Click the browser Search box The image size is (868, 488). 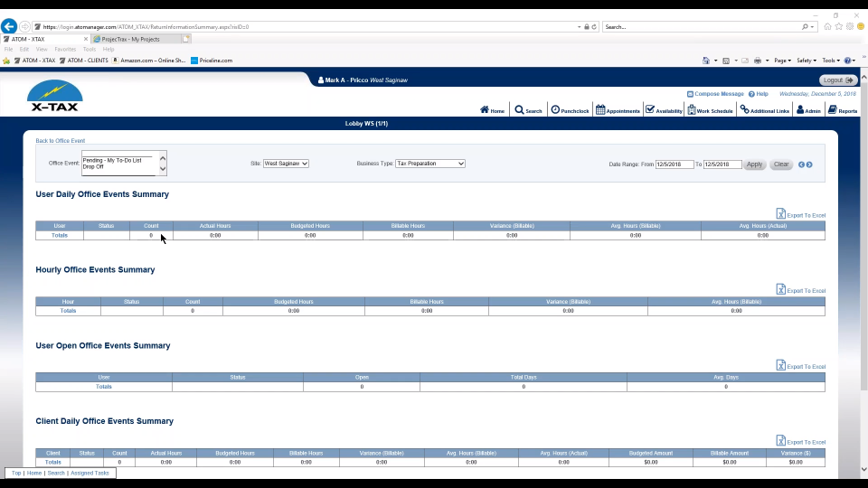(702, 26)
